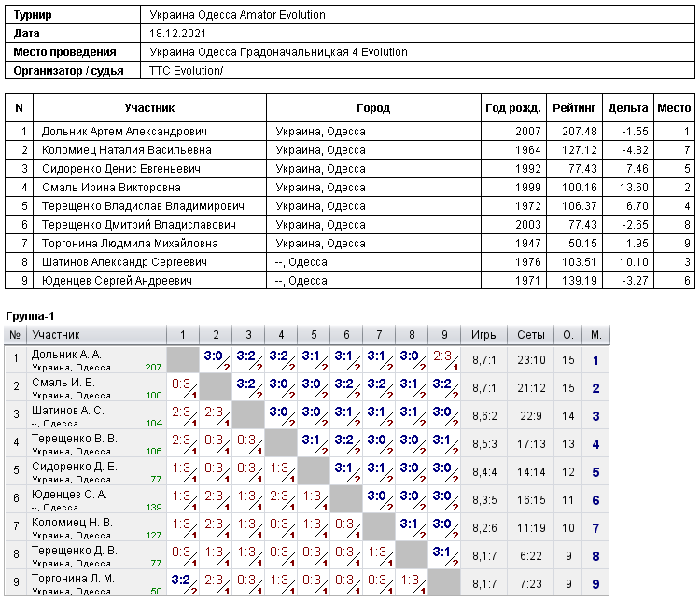
Task: Click Торгонина Л. М. 3:2 win score
Action: click(181, 580)
